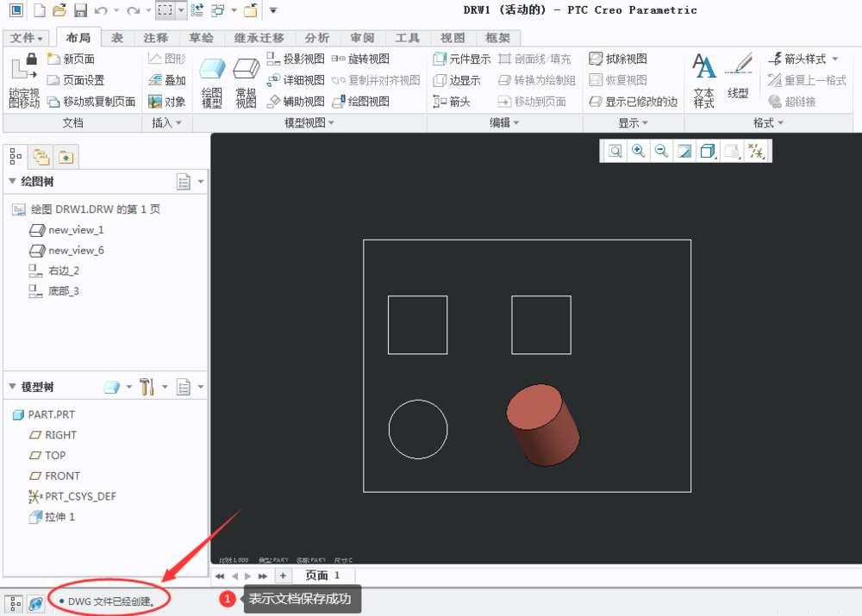
Task: Click the 文本样式 icon
Action: click(703, 66)
